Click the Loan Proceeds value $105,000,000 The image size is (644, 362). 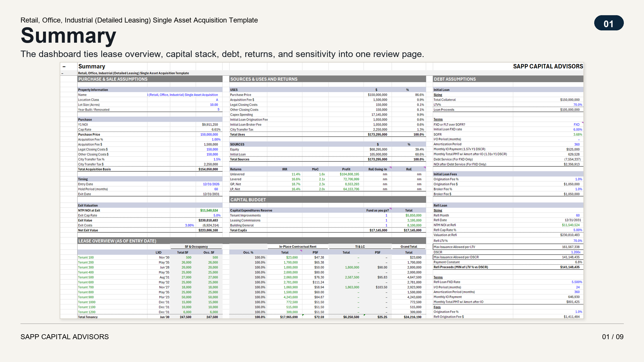tap(570, 110)
